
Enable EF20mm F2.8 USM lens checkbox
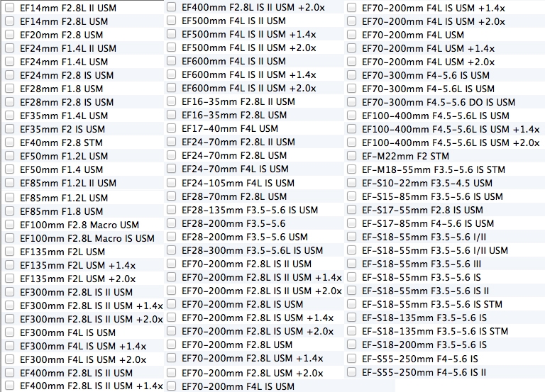pyautogui.click(x=10, y=35)
